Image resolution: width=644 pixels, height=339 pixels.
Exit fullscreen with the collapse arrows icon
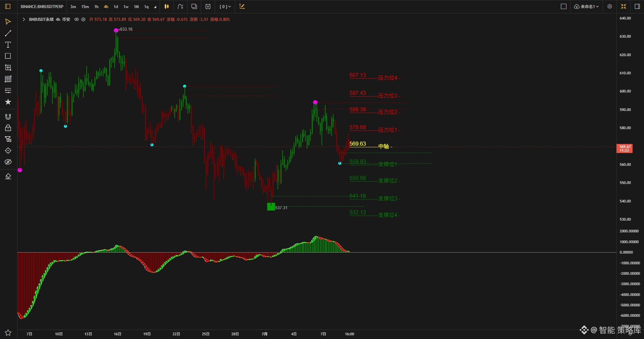(x=624, y=6)
